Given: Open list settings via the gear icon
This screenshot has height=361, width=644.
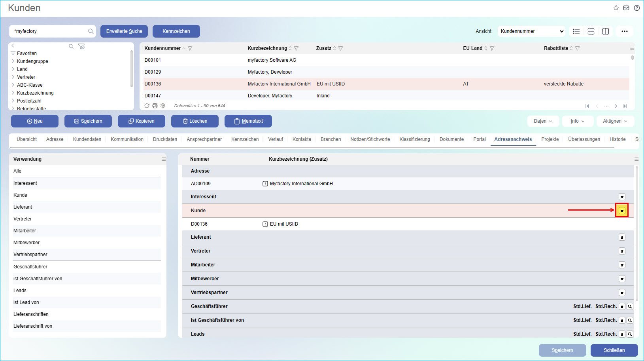Looking at the screenshot, I should [163, 106].
